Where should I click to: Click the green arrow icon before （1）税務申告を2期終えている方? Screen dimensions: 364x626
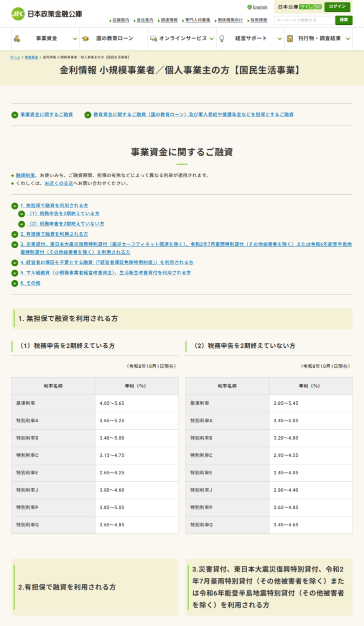tap(21, 214)
